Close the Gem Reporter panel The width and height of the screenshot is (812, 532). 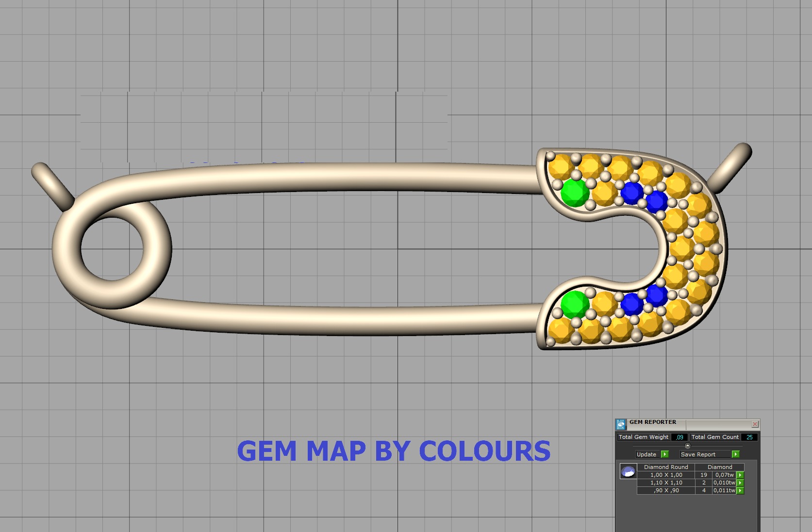[755, 424]
